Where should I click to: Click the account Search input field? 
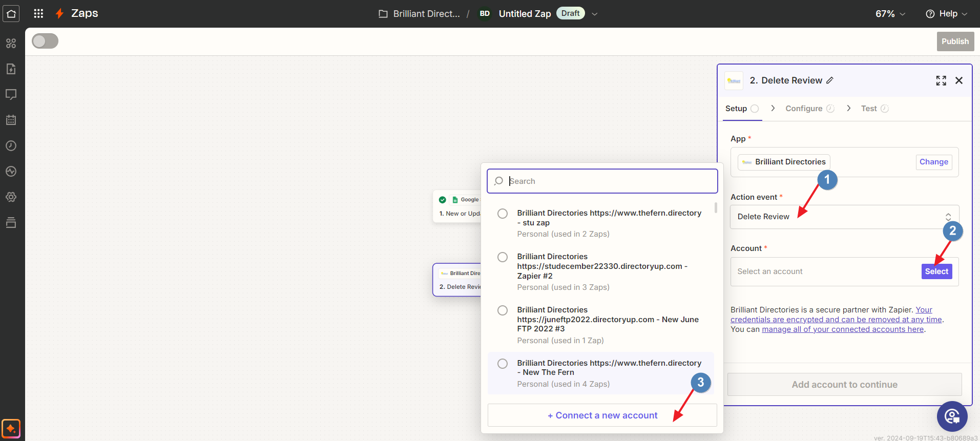point(602,181)
